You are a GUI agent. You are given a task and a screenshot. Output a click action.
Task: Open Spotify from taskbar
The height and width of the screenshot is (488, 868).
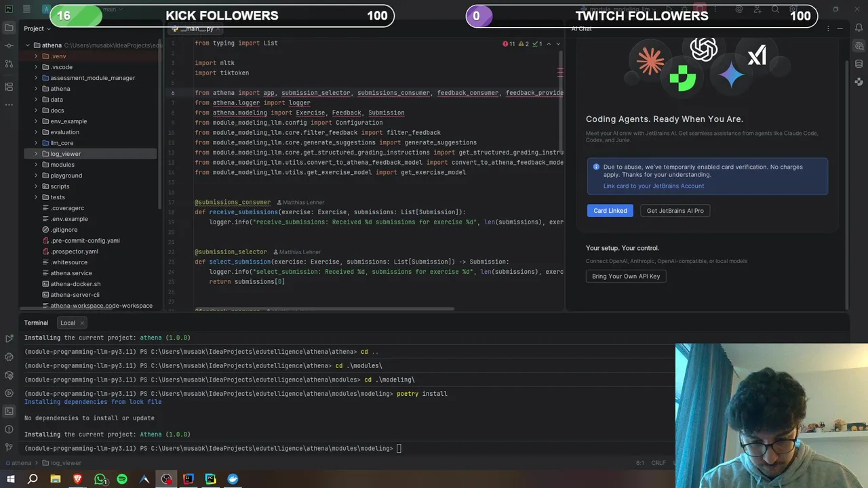point(122,479)
